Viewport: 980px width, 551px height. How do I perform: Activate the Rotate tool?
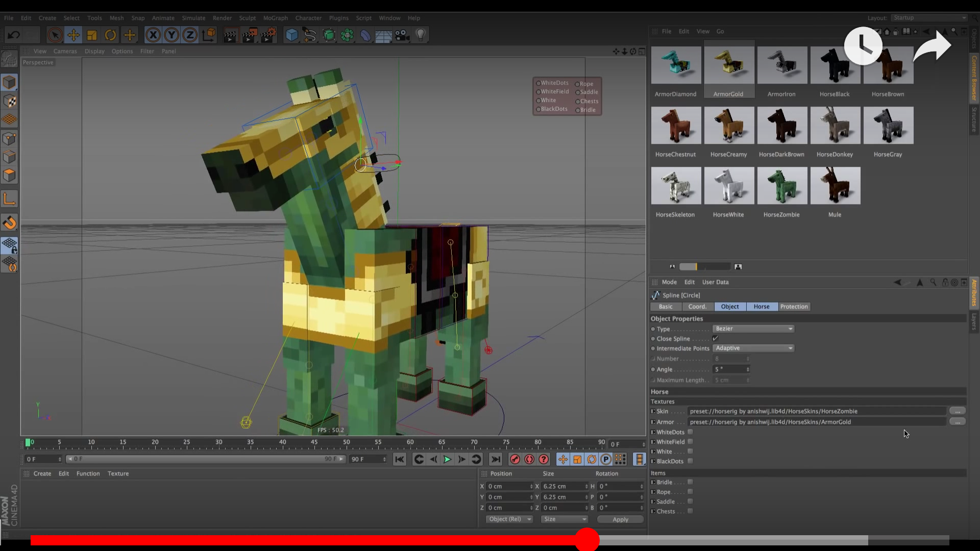coord(110,35)
